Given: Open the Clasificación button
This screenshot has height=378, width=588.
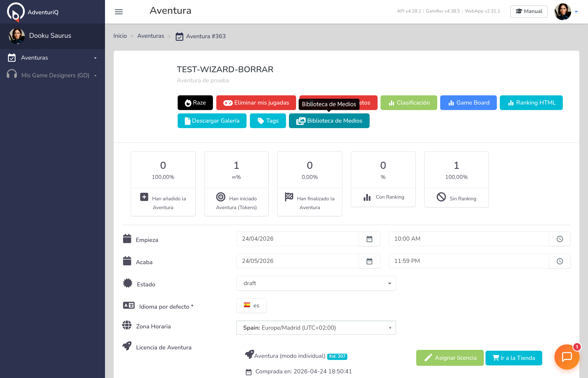Looking at the screenshot, I should [x=409, y=103].
